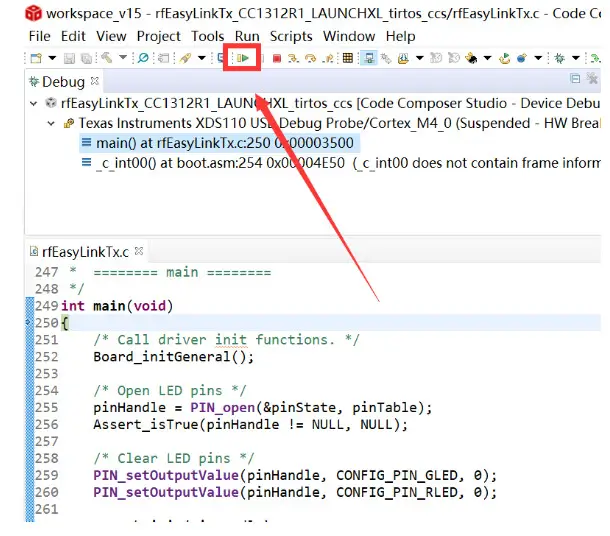Open the Window menu
The width and height of the screenshot is (610, 536).
click(x=349, y=36)
